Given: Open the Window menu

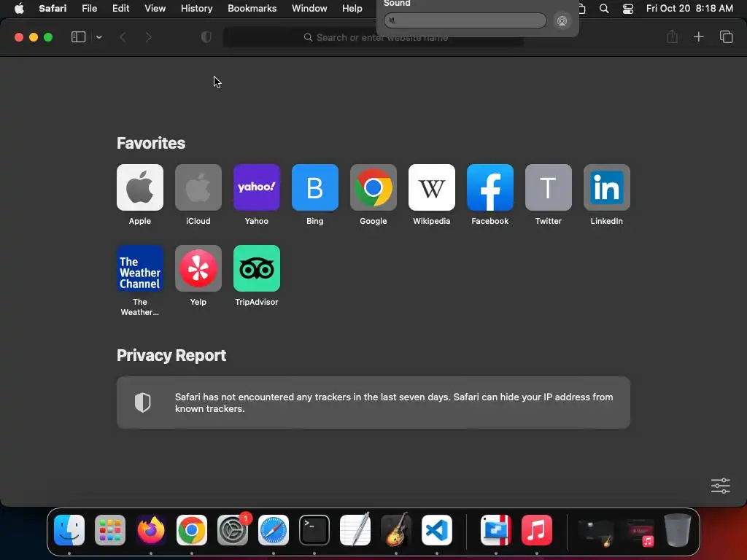Looking at the screenshot, I should (x=309, y=8).
